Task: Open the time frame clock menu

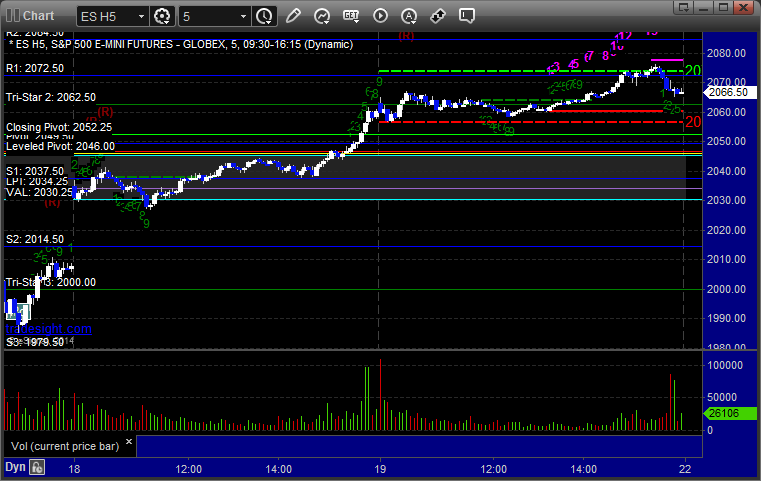Action: click(265, 16)
